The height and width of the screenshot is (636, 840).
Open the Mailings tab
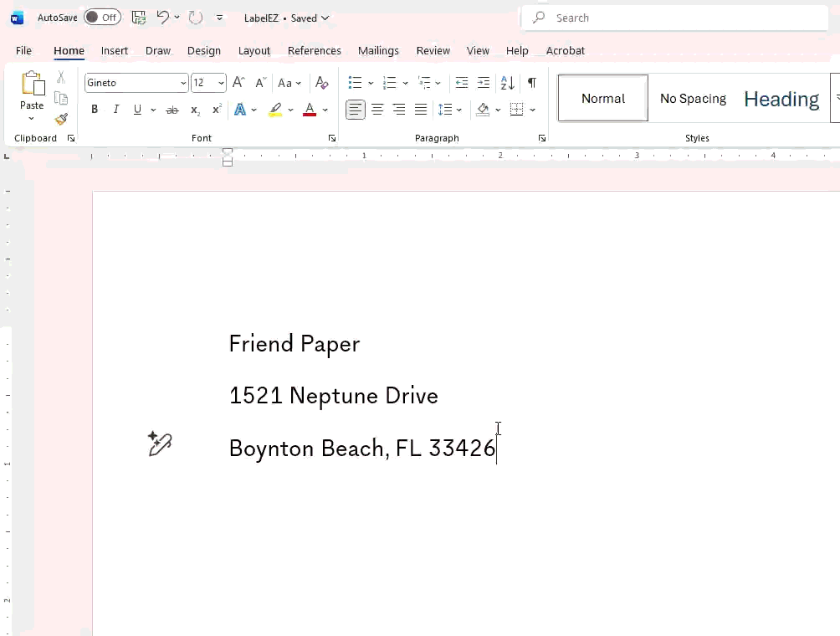click(x=378, y=50)
